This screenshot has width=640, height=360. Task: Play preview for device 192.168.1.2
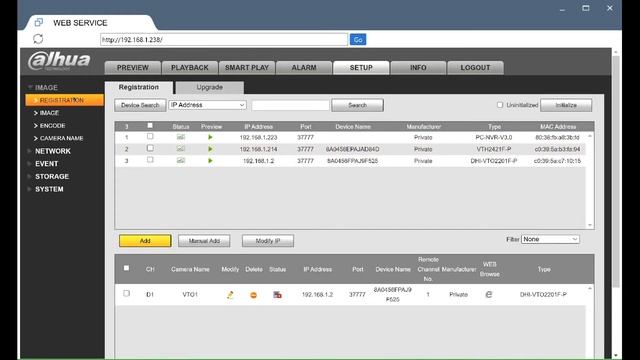(210, 161)
